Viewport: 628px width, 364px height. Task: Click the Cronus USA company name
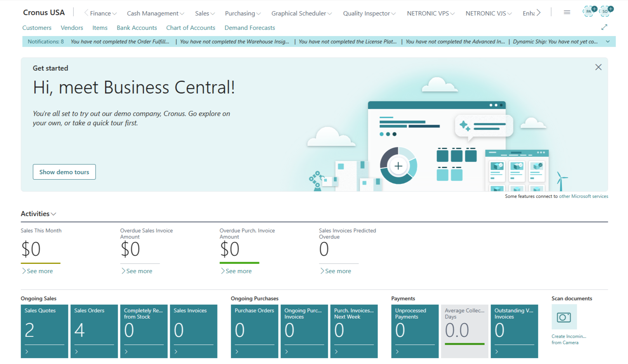click(44, 12)
